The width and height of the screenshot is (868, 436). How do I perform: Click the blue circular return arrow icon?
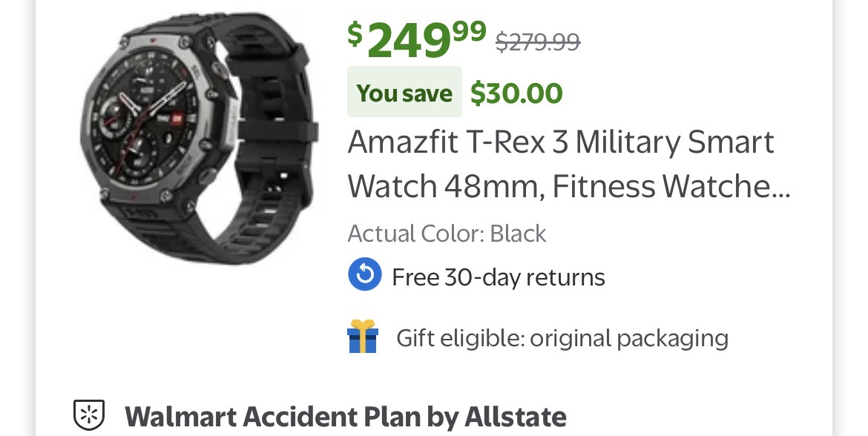(365, 274)
